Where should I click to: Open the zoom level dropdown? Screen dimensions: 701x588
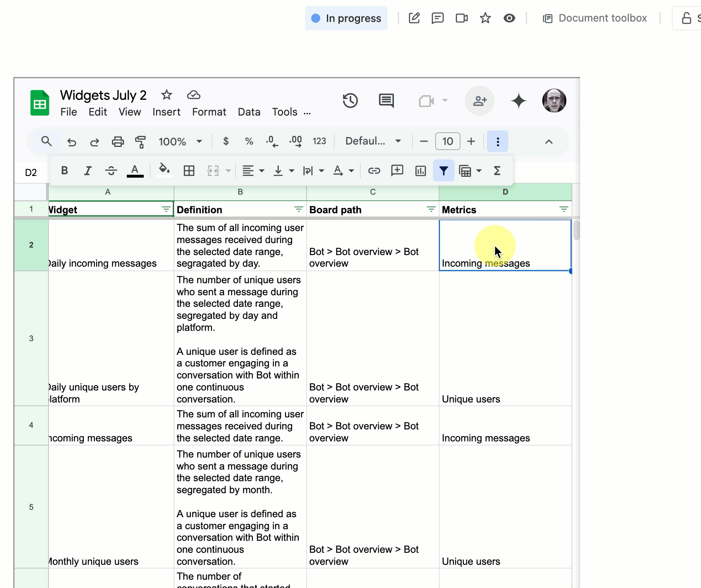[200, 141]
